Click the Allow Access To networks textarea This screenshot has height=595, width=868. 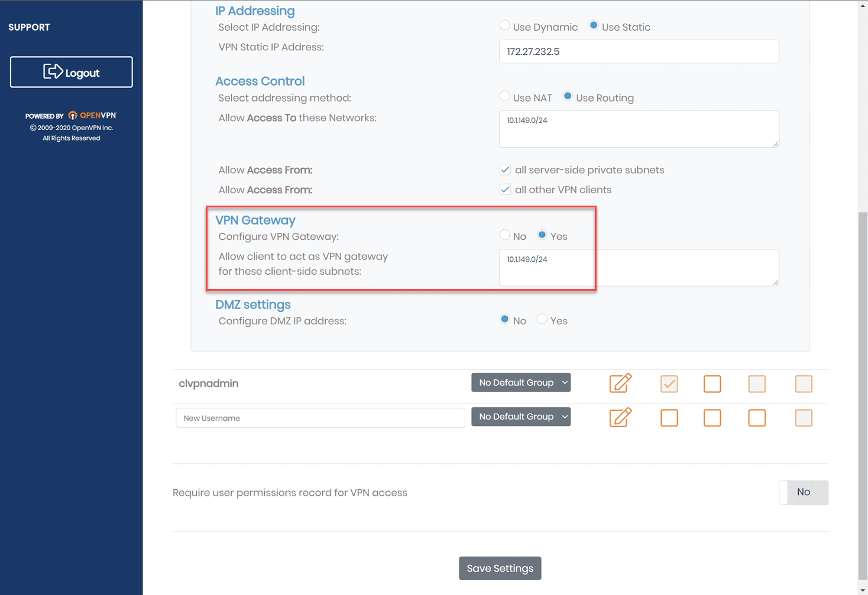[x=639, y=129]
